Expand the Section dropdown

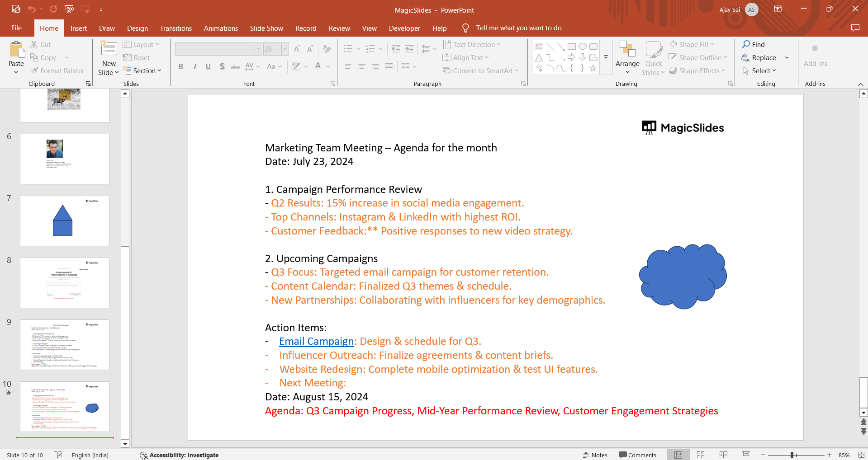coord(143,71)
